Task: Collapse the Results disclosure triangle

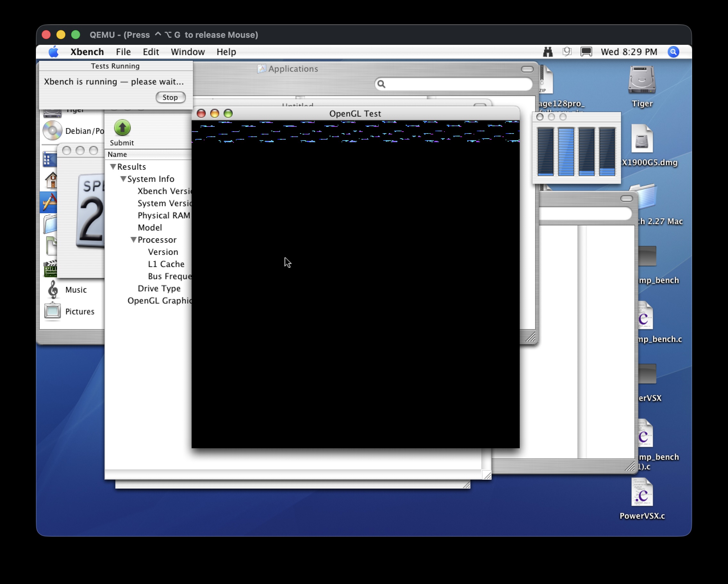Action: pos(113,166)
